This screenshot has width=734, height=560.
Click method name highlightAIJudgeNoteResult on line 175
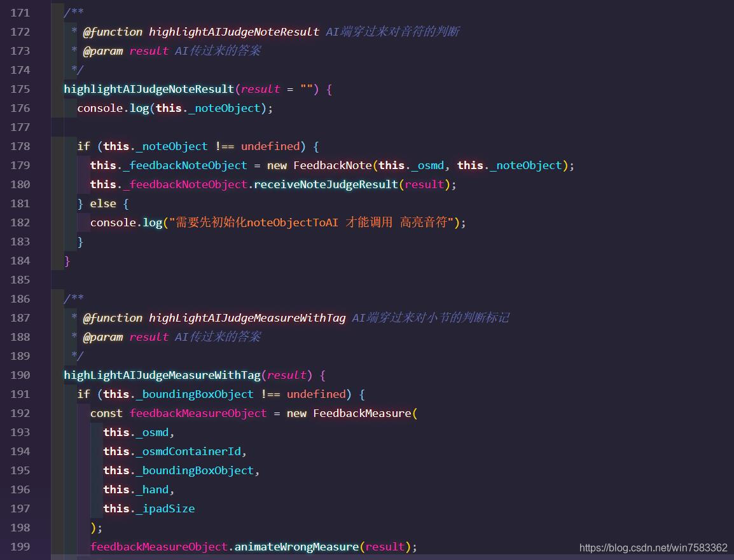tap(149, 89)
